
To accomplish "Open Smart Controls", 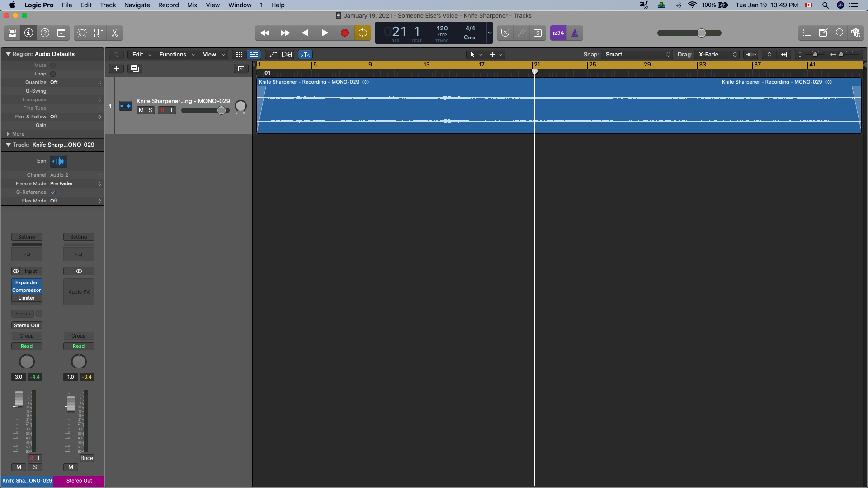I will tap(82, 33).
